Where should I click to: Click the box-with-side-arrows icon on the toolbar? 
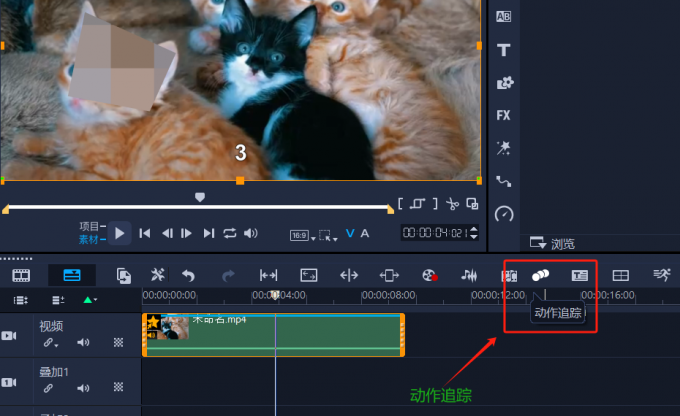tap(389, 275)
